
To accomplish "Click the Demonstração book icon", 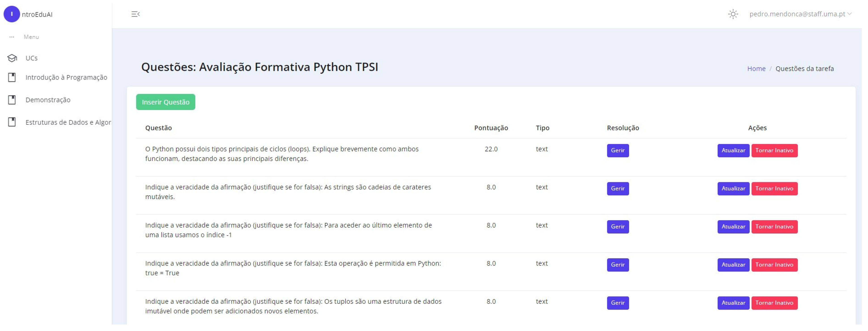I will coord(12,100).
